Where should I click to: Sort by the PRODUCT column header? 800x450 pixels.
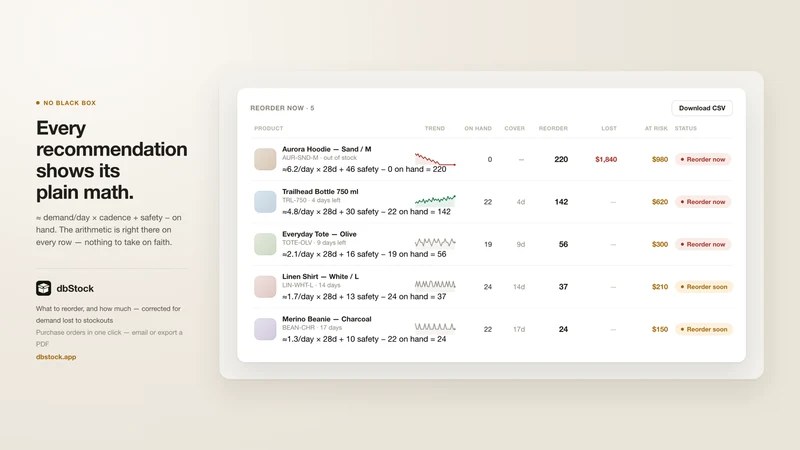tap(268, 129)
